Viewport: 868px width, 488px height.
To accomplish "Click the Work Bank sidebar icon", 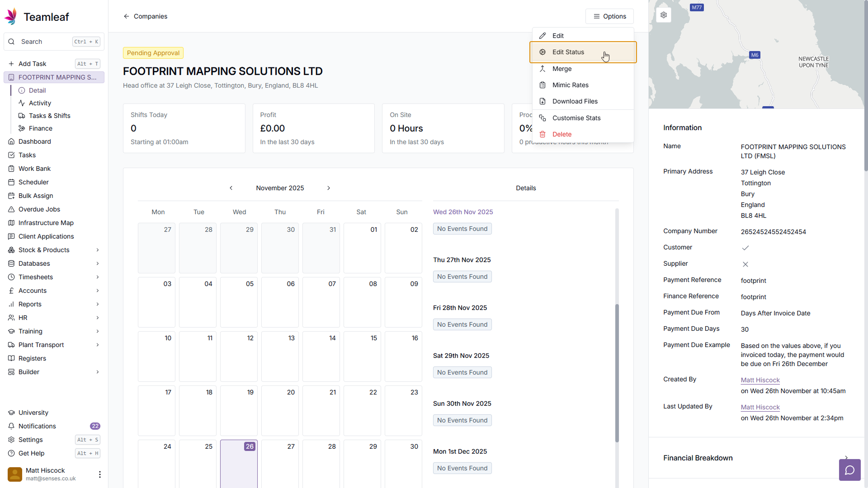I will click(x=11, y=169).
